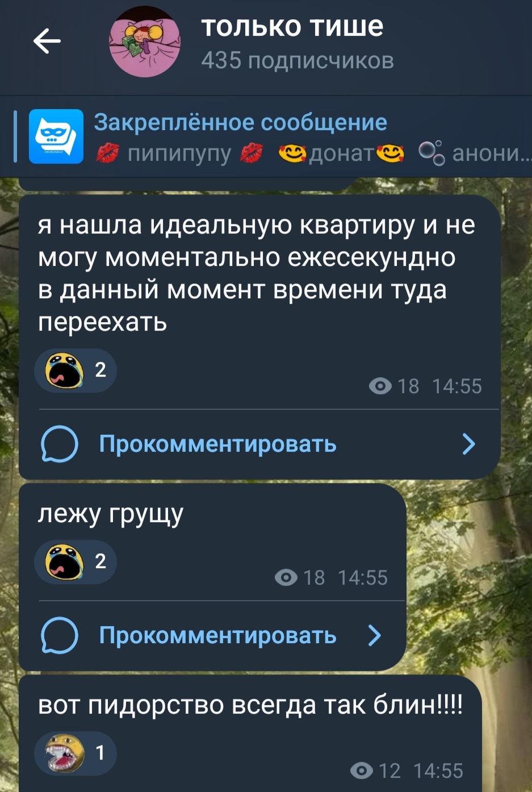This screenshot has height=792, width=532.
Task: Expand comments chevron on "лежу грущу" post
Action: tap(374, 635)
